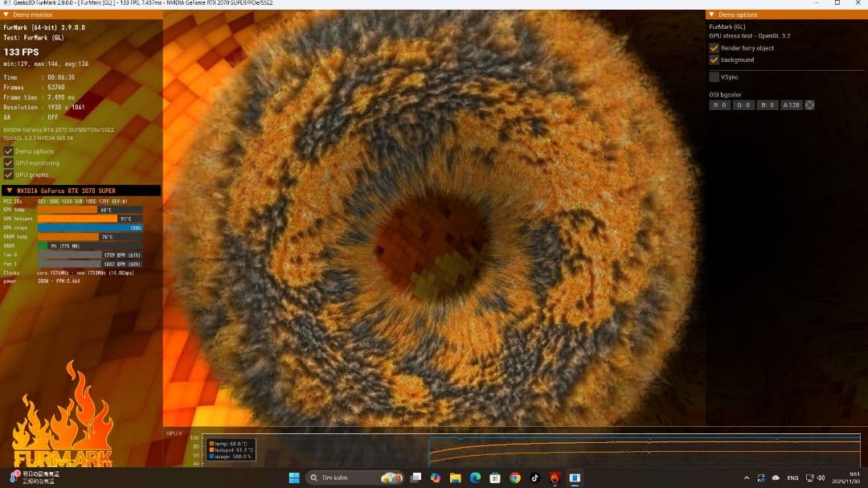Click the A:128 alpha value button

[791, 105]
